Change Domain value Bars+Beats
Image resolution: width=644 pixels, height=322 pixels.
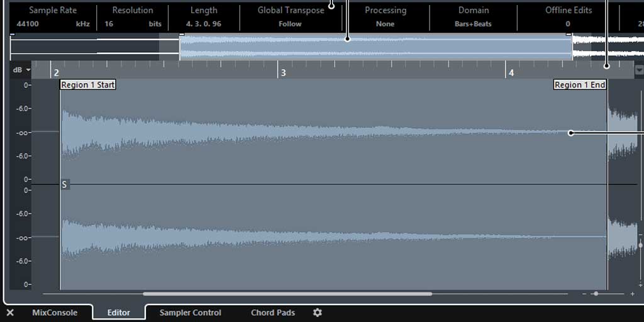click(x=473, y=24)
